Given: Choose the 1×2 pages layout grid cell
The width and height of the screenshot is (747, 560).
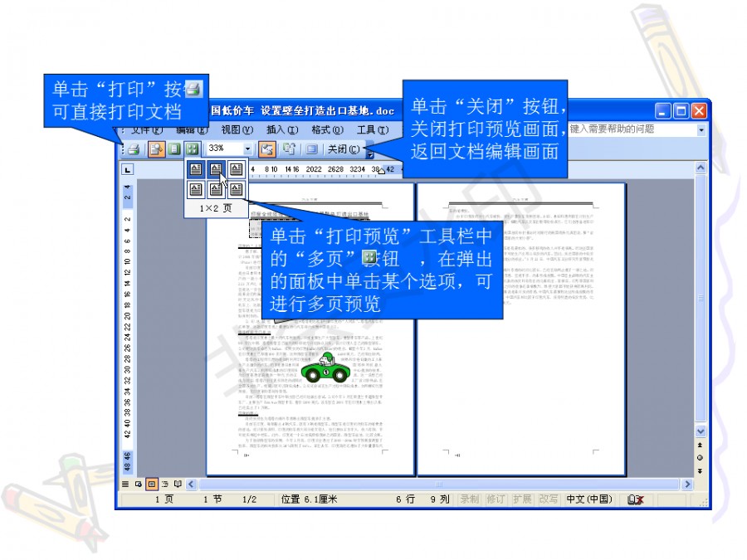Looking at the screenshot, I should (216, 170).
